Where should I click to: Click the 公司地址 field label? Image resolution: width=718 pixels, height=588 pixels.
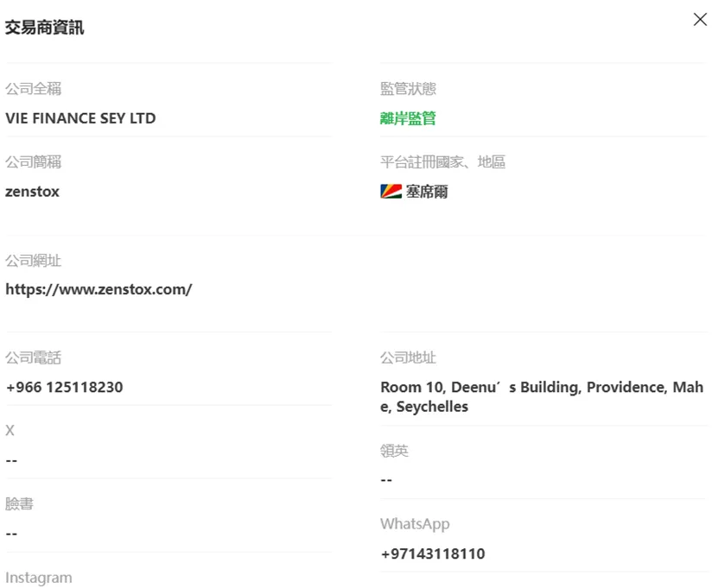pos(408,357)
